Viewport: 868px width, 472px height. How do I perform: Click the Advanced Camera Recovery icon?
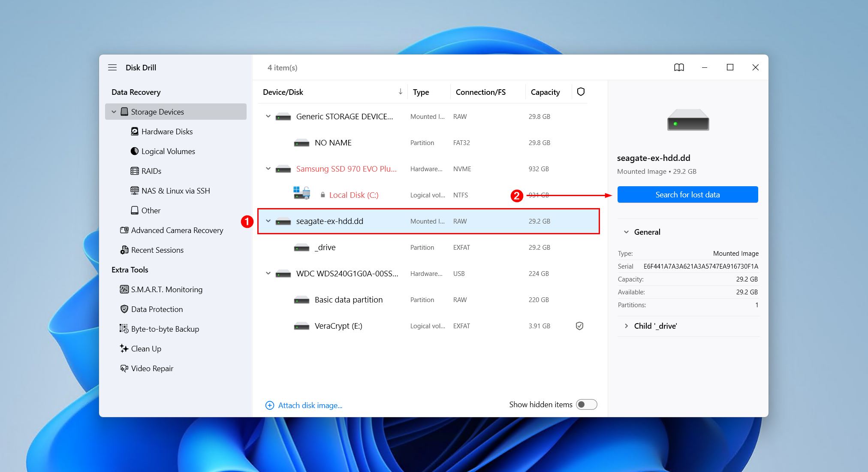pos(124,230)
